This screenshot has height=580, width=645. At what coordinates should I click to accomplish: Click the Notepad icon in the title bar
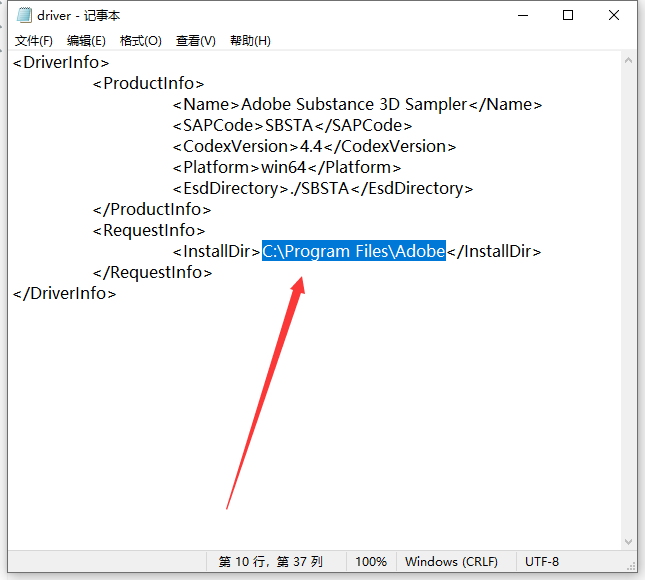[23, 15]
